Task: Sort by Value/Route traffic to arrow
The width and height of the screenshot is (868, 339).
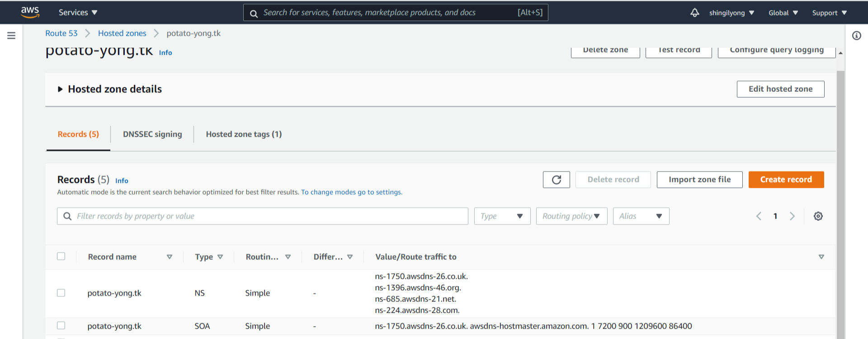Action: click(821, 257)
